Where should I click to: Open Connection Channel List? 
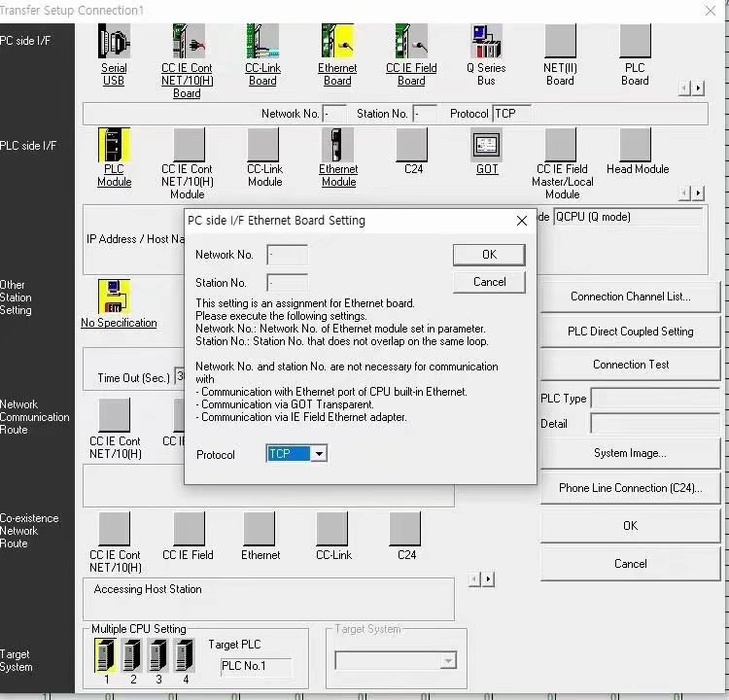click(x=630, y=297)
